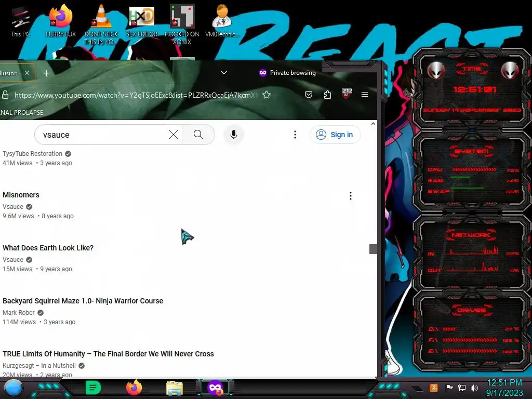
Task: Open the TysyTube Restoration channel
Action: click(33, 154)
